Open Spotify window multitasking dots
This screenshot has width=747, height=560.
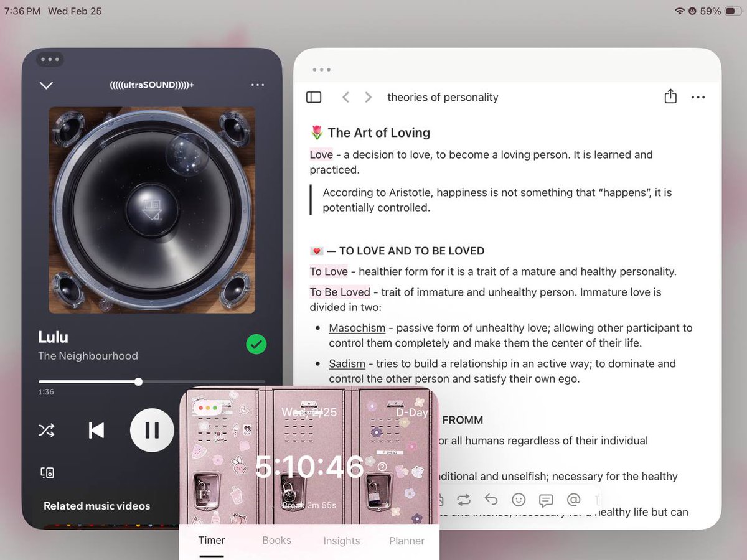50,60
